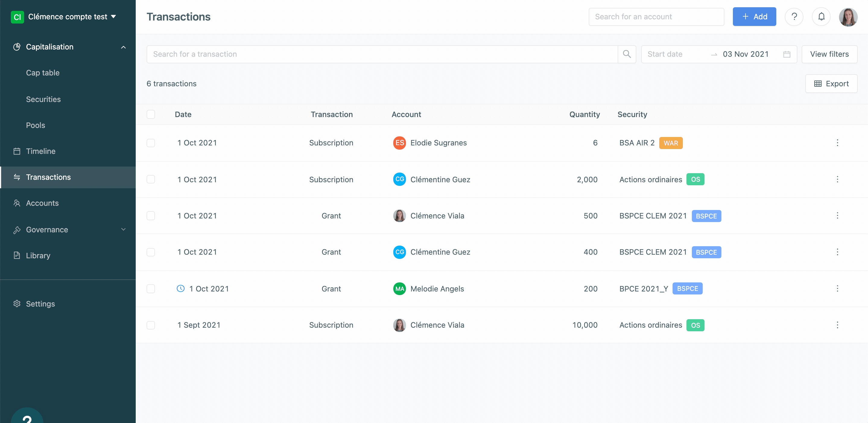Expand the Governance menu section
Viewport: 868px width, 423px height.
[x=123, y=230]
